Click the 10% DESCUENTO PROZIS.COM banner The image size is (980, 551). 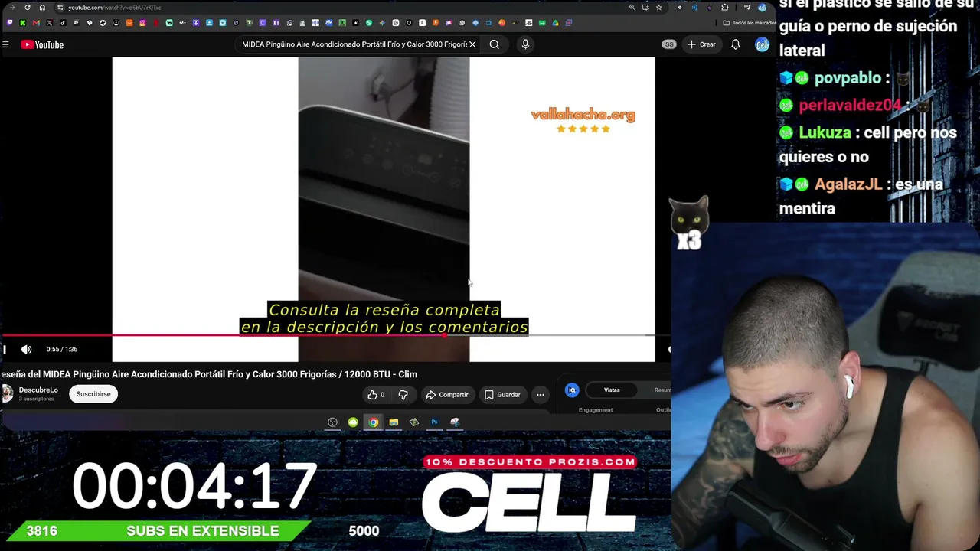tap(530, 462)
